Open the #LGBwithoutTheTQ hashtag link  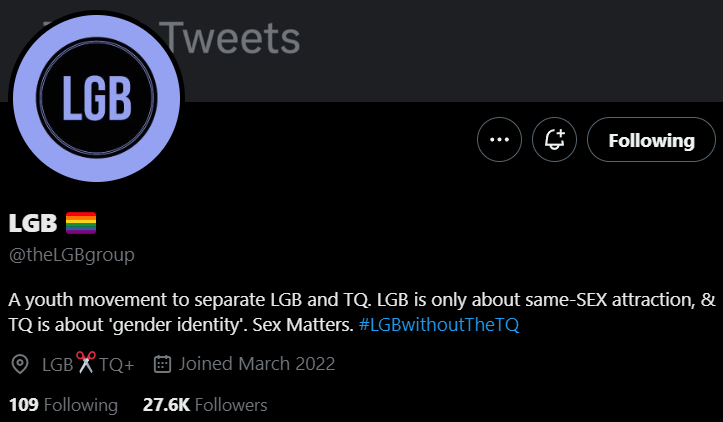coord(439,325)
